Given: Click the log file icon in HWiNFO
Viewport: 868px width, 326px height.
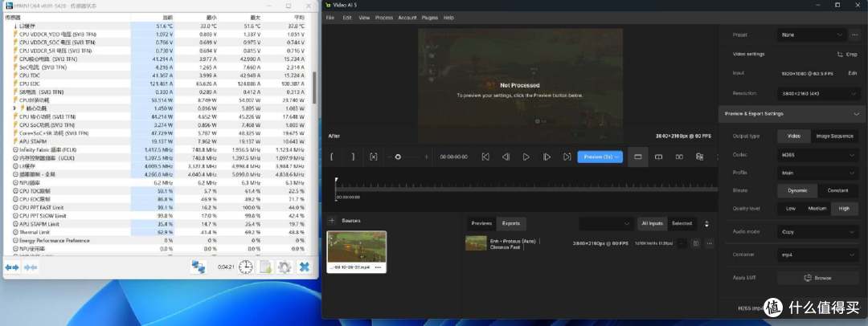Looking at the screenshot, I should click(x=266, y=267).
